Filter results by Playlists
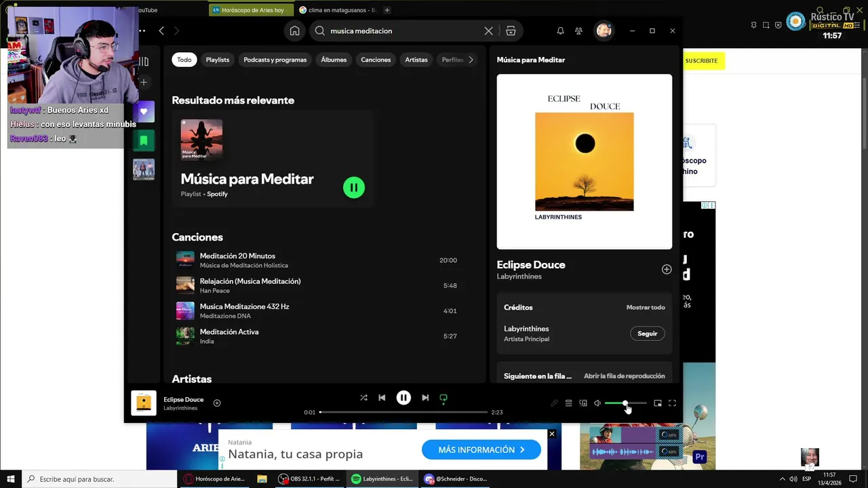 218,60
